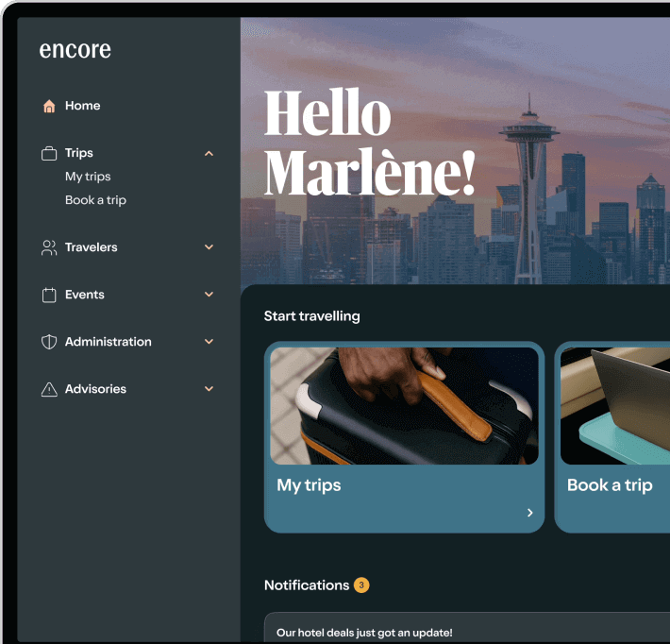Expand the Events section chevron
The image size is (670, 644).
click(x=209, y=295)
